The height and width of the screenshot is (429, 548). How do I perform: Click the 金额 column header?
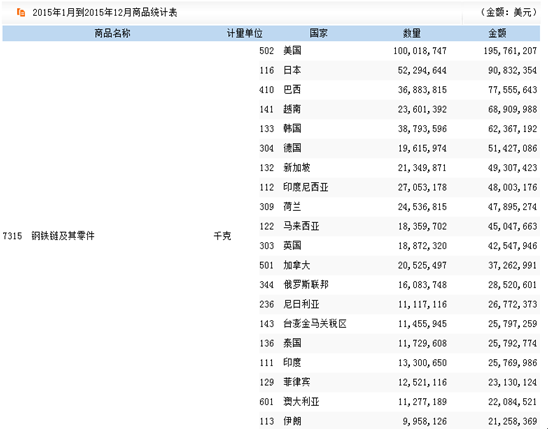[497, 34]
